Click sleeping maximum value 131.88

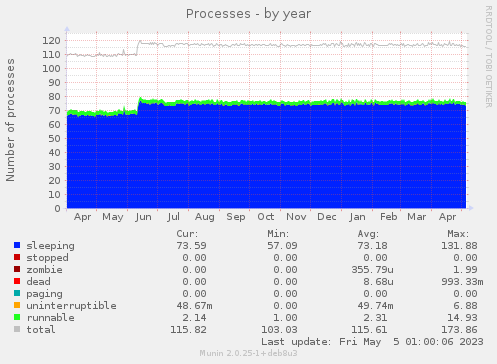click(x=459, y=246)
